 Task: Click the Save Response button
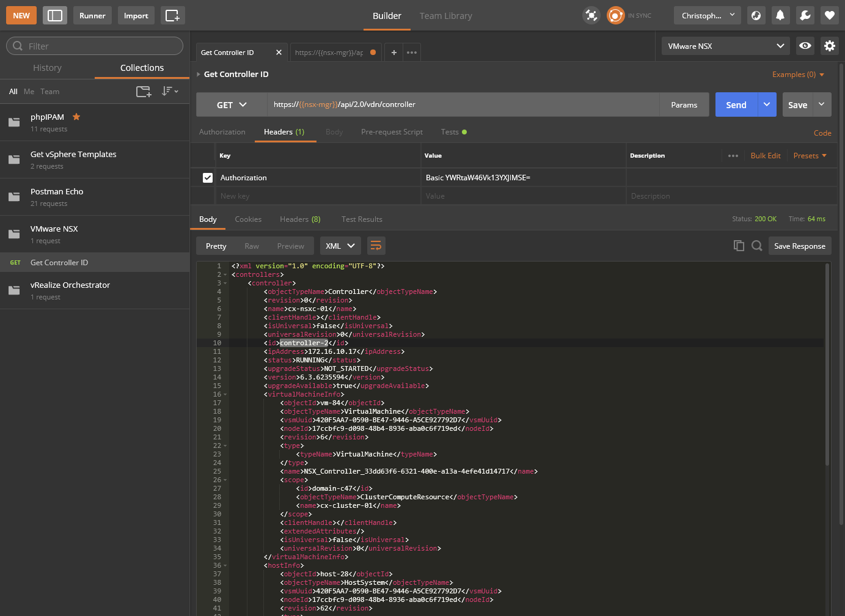tap(799, 246)
